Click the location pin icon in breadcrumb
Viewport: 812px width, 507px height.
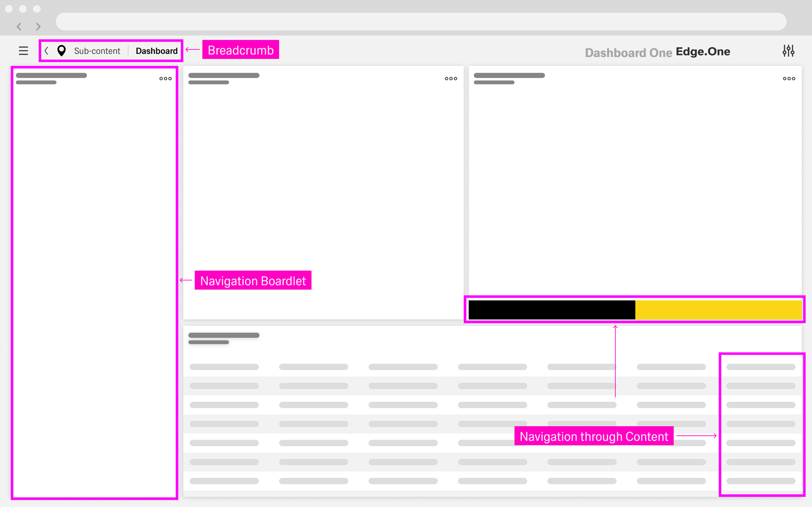pos(61,51)
